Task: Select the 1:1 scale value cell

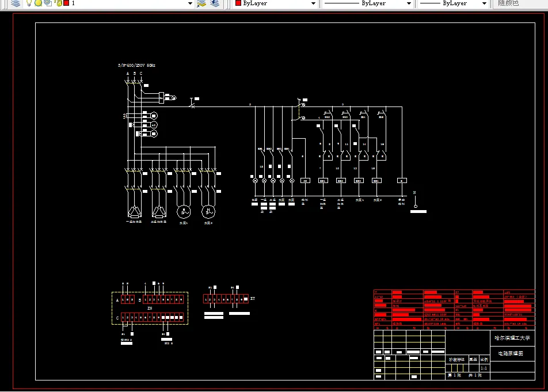Action: [x=484, y=368]
